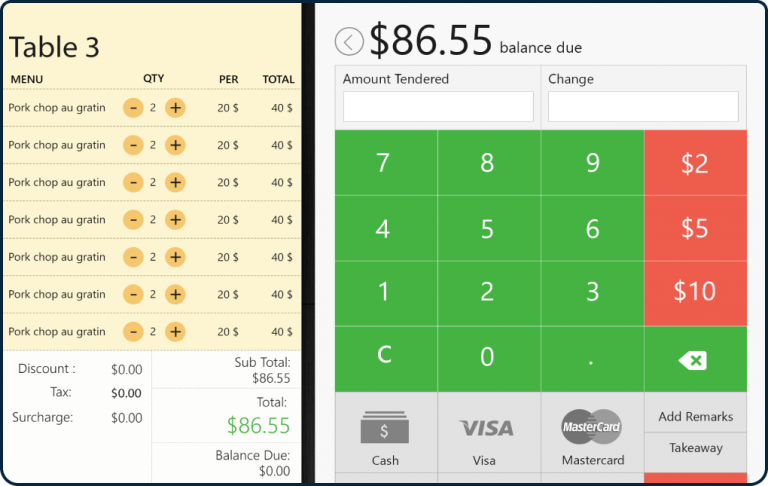Click the Change field
Image resolution: width=768 pixels, height=486 pixels.
click(x=643, y=106)
